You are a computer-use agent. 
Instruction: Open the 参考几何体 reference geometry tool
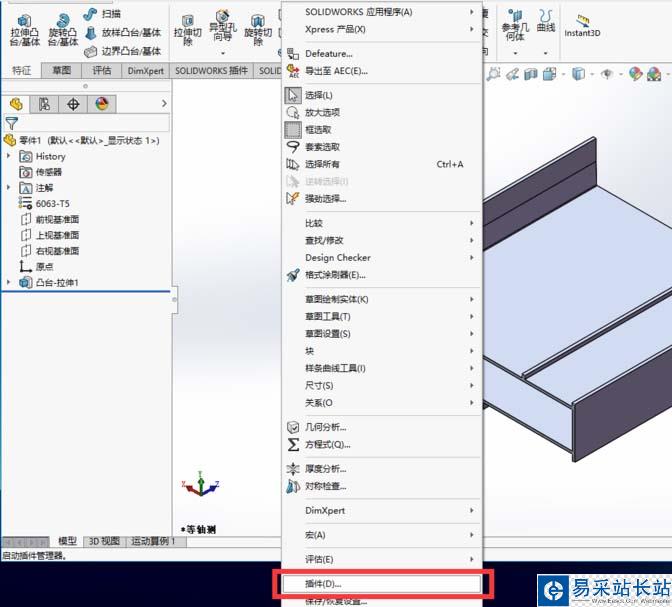tap(515, 26)
